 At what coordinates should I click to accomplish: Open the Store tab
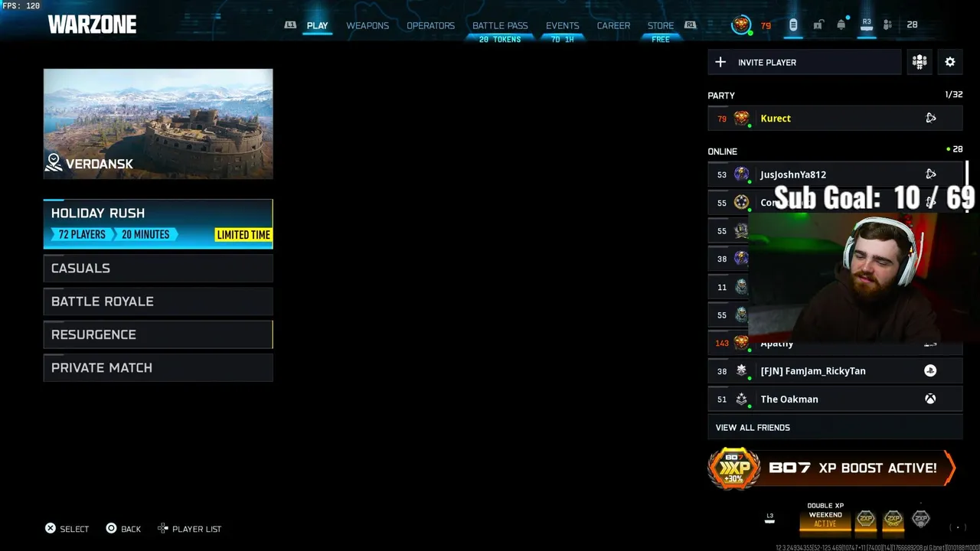[661, 25]
